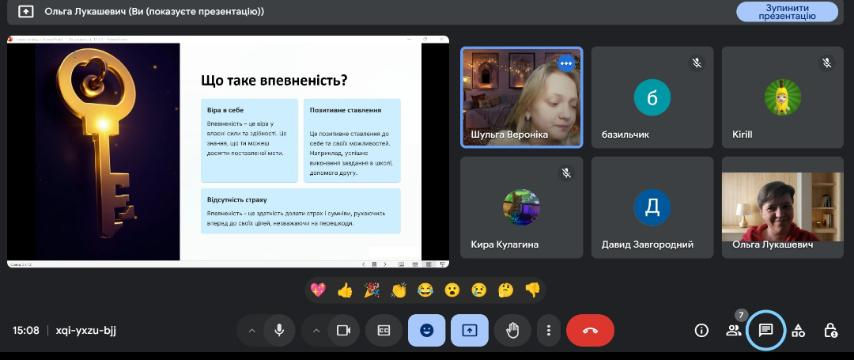Select Ольга Лукашевич video tile

pos(783,208)
